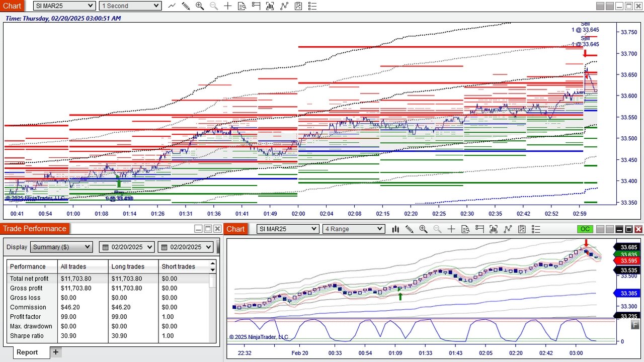
Task: Open Data Box icon in top chart toolbar
Action: click(x=242, y=6)
